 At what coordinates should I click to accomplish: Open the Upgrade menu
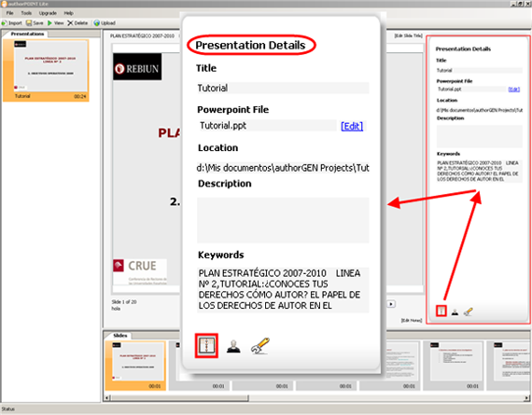[48, 13]
